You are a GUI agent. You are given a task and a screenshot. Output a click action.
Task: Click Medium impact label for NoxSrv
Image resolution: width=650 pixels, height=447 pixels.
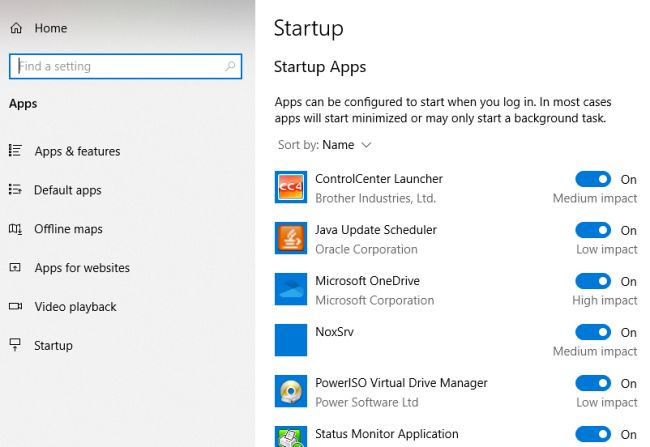[595, 351]
